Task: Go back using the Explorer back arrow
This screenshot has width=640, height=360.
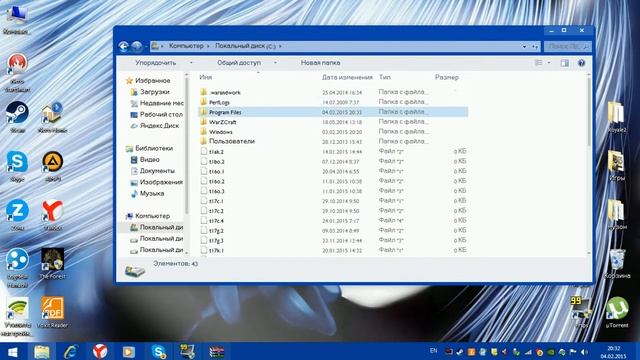Action: tap(124, 47)
